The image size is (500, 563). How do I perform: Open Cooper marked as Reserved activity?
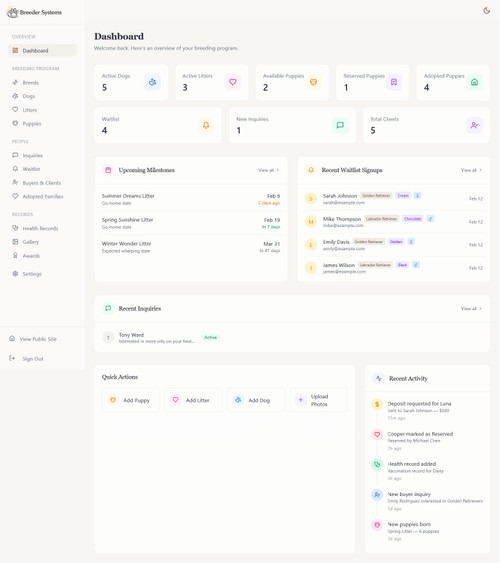(x=427, y=441)
